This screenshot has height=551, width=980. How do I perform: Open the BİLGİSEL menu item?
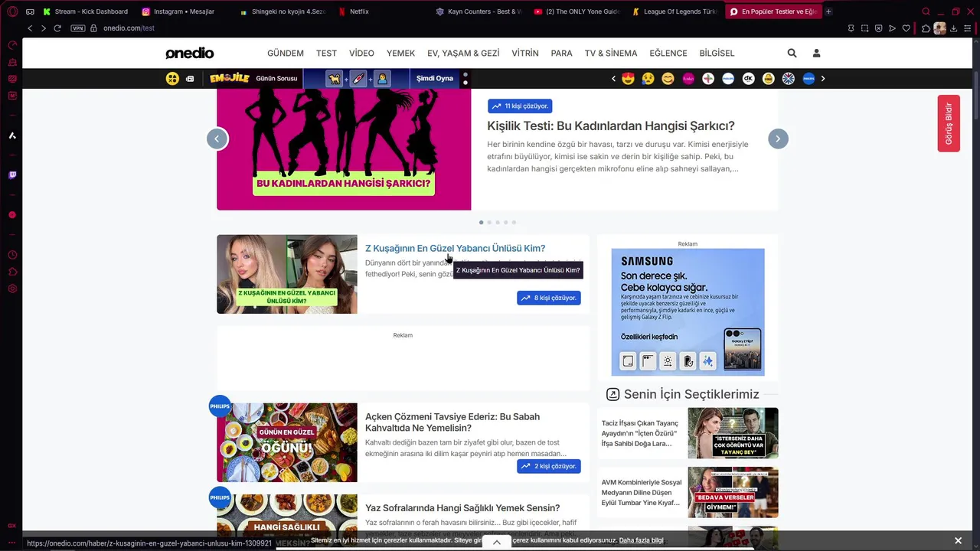(717, 54)
